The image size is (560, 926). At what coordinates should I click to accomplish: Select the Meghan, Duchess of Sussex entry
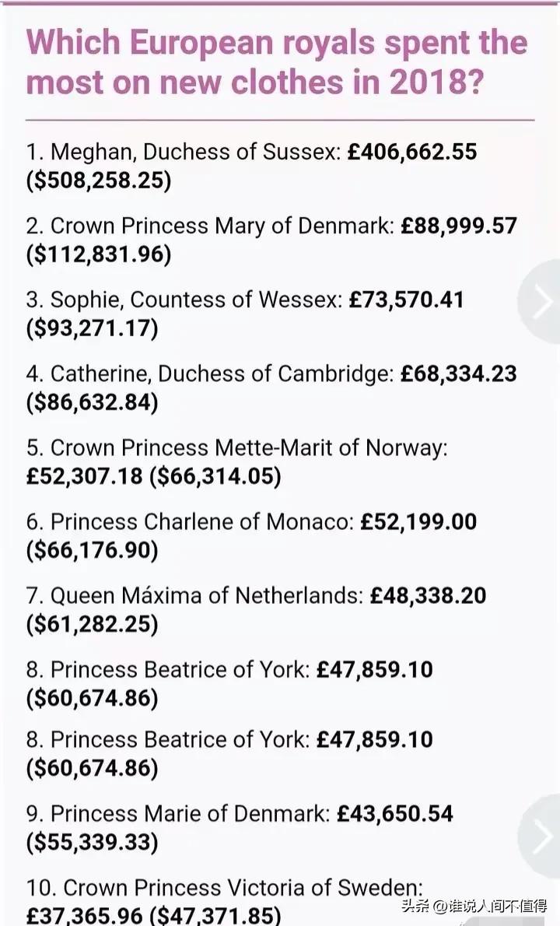click(184, 152)
